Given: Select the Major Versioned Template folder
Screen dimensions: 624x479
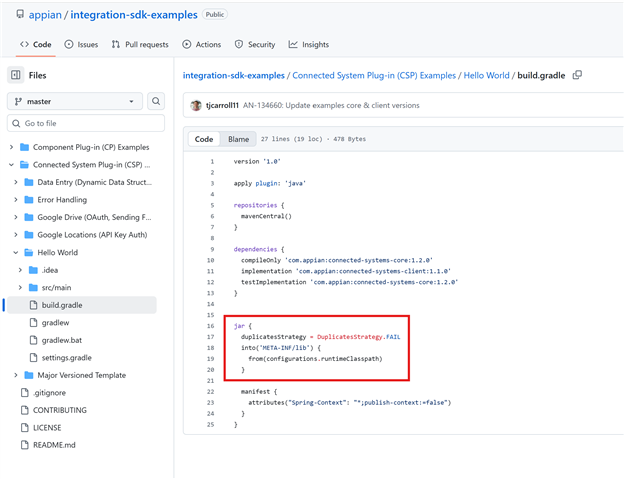Looking at the screenshot, I should (82, 375).
